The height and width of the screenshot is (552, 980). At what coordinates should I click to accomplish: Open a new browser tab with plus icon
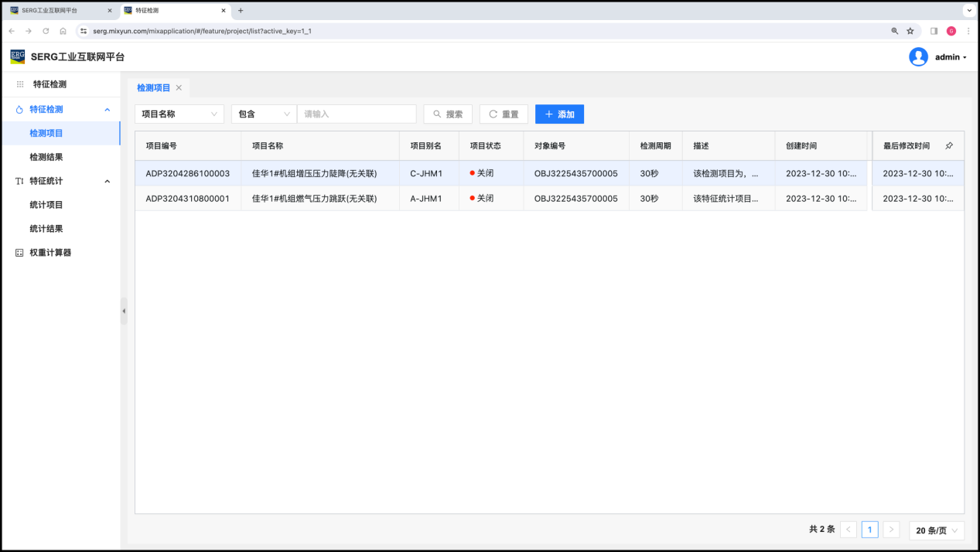click(241, 11)
